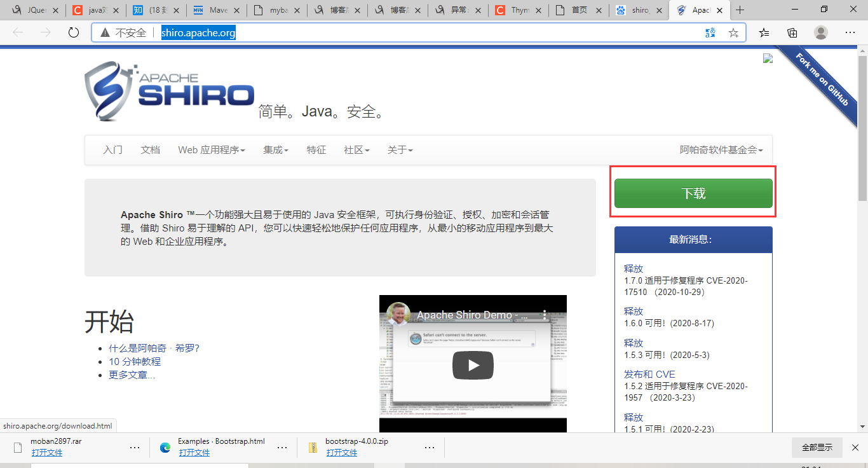The height and width of the screenshot is (468, 868).
Task: Switch to the myba browser tab
Action: [x=276, y=10]
